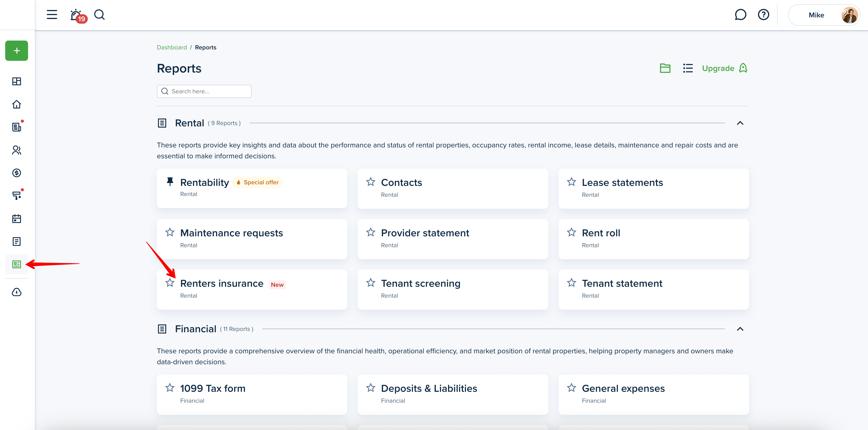Open the 1099 Tax form report

(x=213, y=388)
